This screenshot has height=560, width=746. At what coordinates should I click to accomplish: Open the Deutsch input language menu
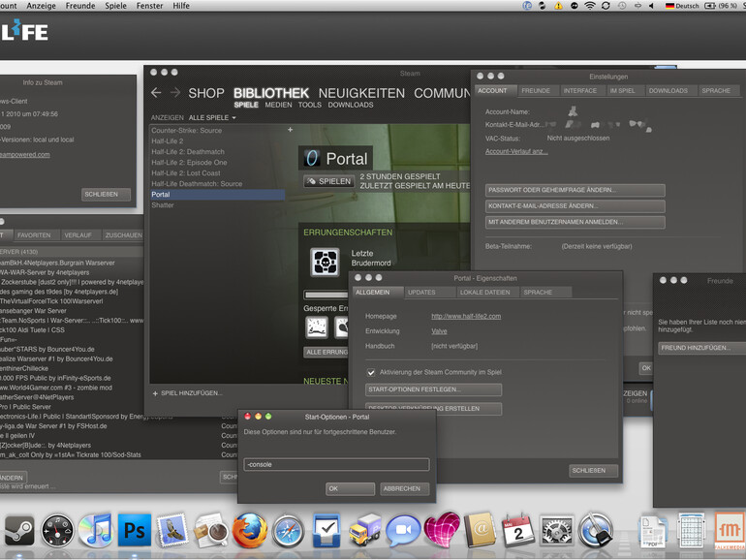click(682, 6)
